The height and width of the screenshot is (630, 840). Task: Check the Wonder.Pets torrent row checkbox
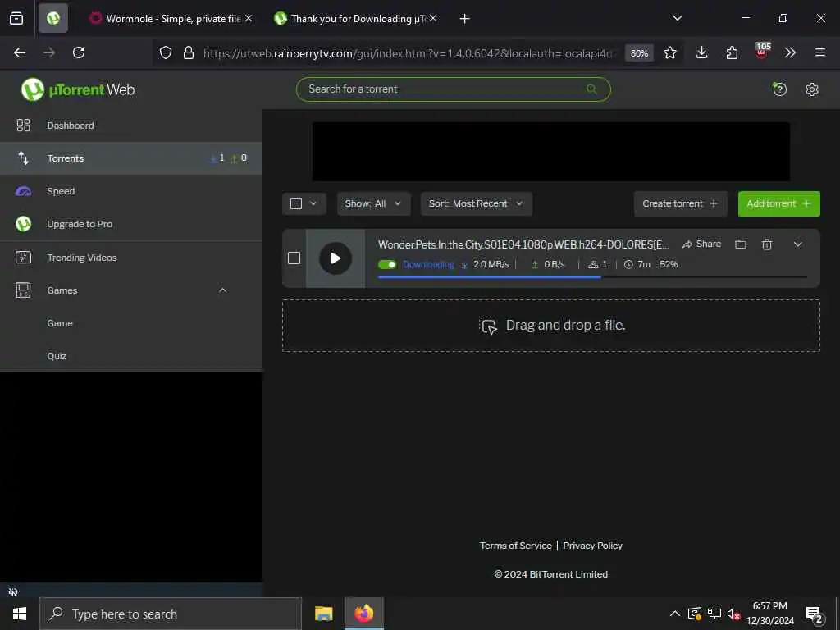click(x=294, y=258)
